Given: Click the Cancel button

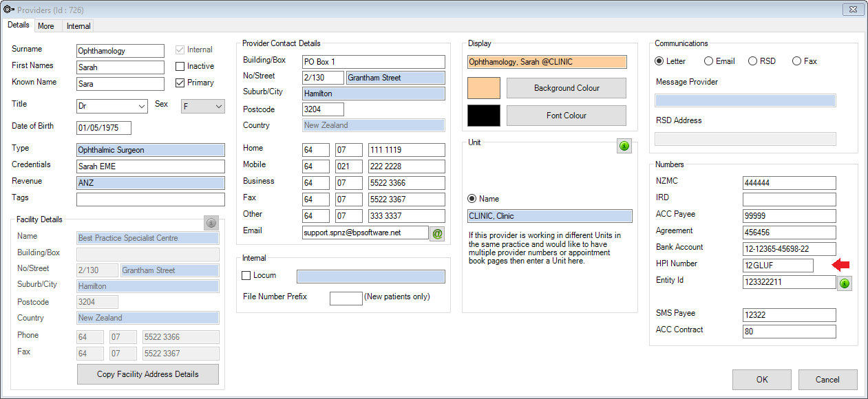Looking at the screenshot, I should [x=828, y=380].
